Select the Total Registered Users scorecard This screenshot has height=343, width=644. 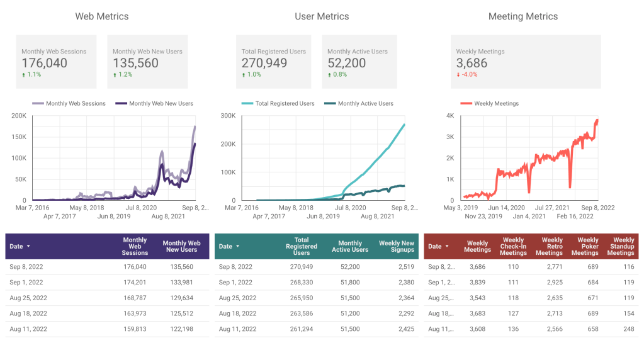point(275,61)
